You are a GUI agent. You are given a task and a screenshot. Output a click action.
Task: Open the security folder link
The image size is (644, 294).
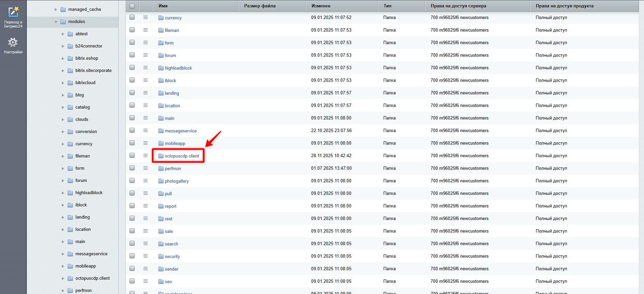click(172, 256)
